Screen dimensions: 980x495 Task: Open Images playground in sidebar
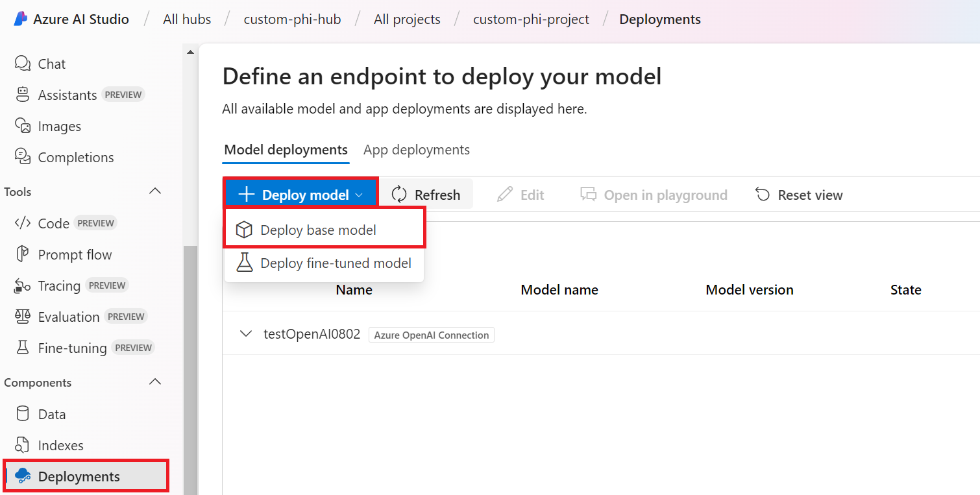point(47,126)
